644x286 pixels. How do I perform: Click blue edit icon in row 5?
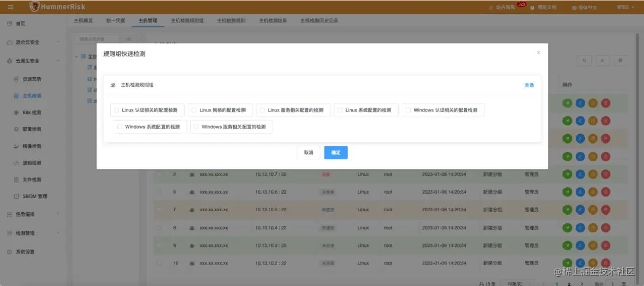point(580,174)
